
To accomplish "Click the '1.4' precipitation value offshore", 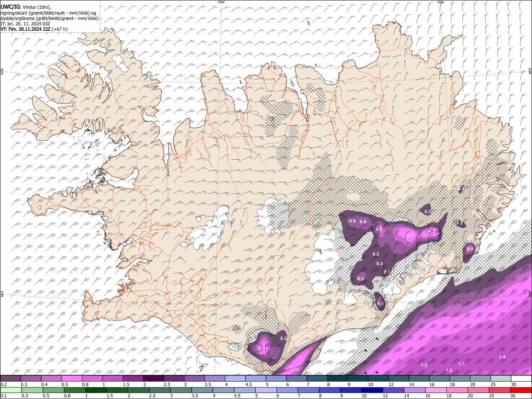I will tap(502, 357).
